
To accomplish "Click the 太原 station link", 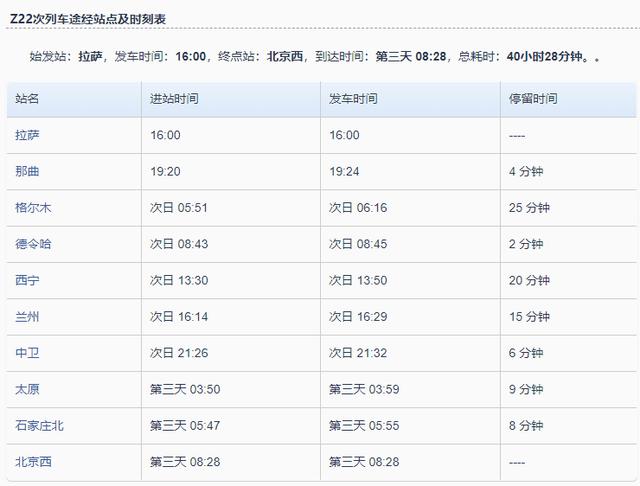I will pyautogui.click(x=28, y=389).
